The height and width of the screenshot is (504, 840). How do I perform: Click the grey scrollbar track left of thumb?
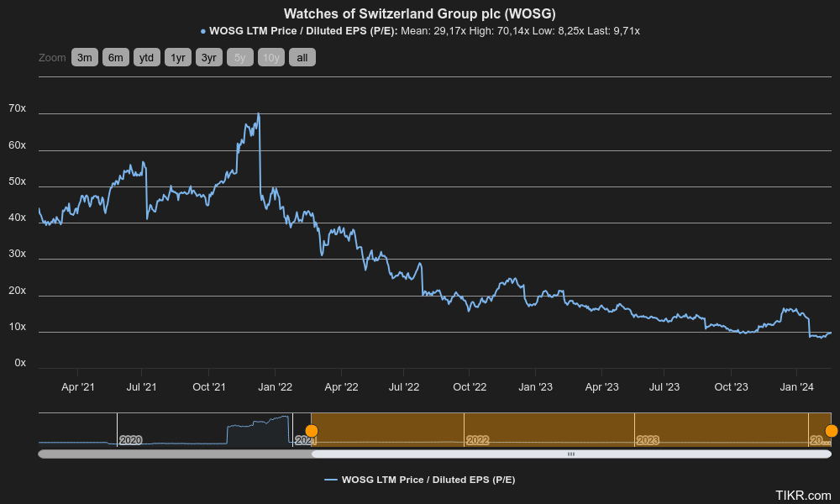[175, 454]
